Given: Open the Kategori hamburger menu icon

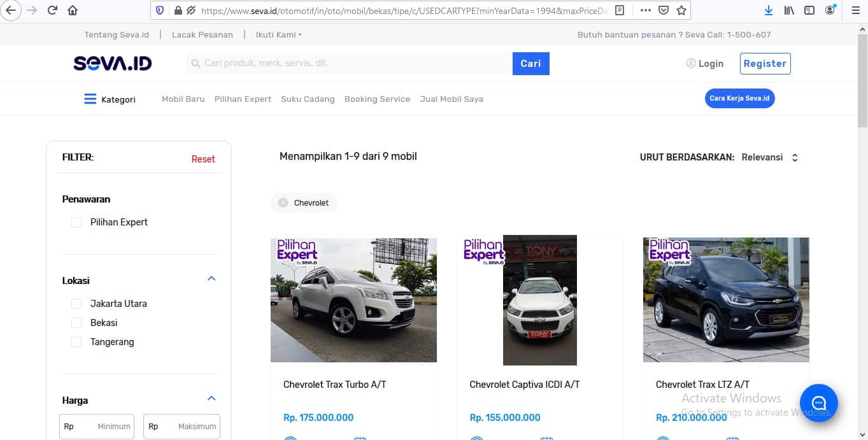Looking at the screenshot, I should [x=90, y=99].
